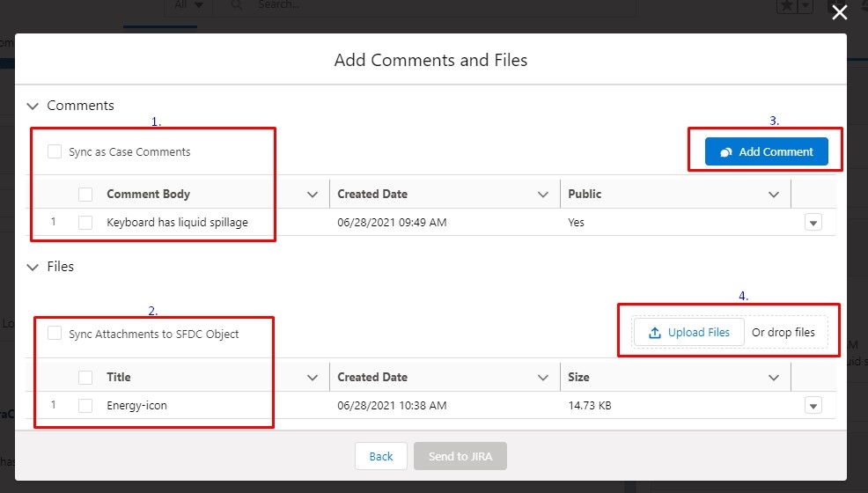Collapse the Files section chevron
This screenshot has height=493, width=868.
pos(33,268)
